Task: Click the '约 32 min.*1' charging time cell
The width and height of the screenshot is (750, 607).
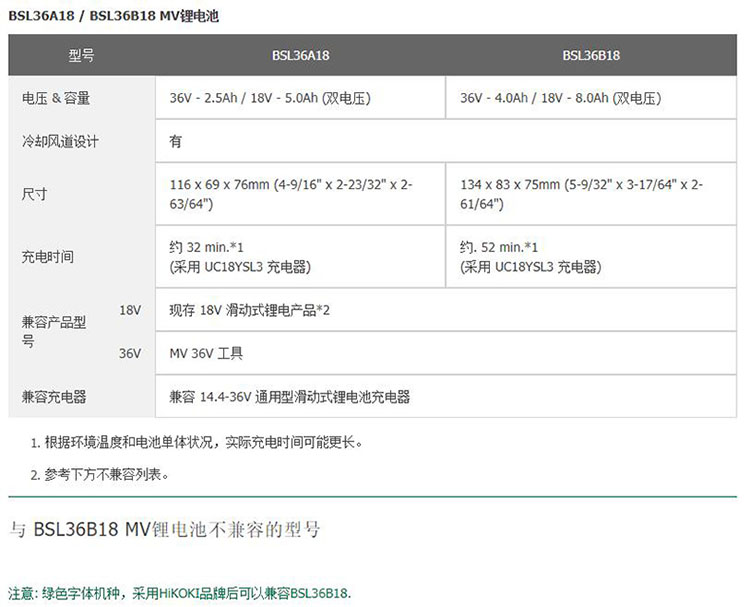Action: pos(300,257)
